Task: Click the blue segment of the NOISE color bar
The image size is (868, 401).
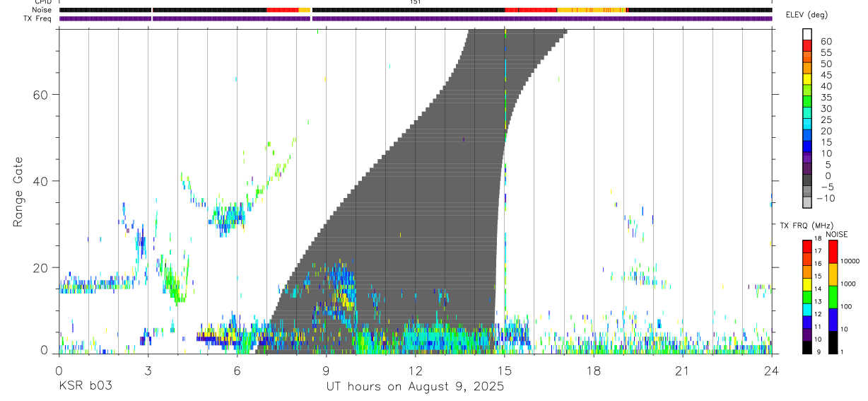Action: point(833,320)
